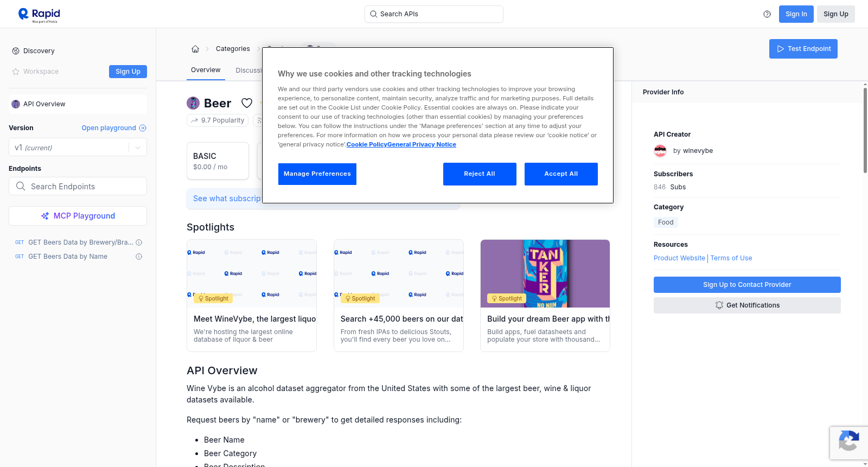Click the reCAPTCHA badge
Image resolution: width=868 pixels, height=467 pixels.
[x=848, y=443]
